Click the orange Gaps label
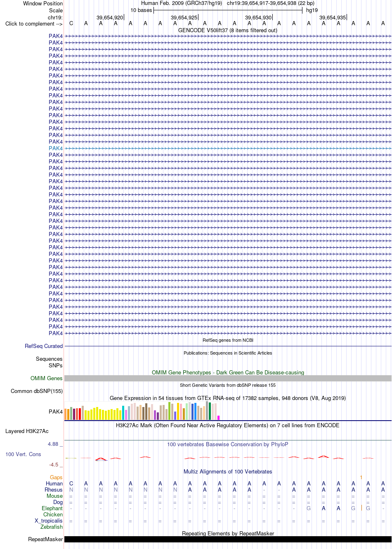 tap(56, 477)
